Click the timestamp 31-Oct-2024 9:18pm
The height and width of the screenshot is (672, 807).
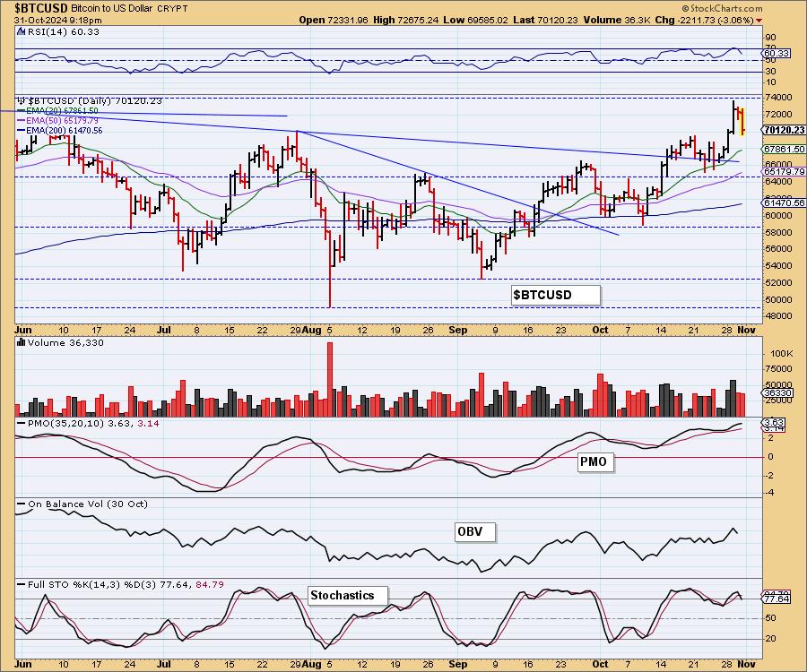(x=57, y=21)
